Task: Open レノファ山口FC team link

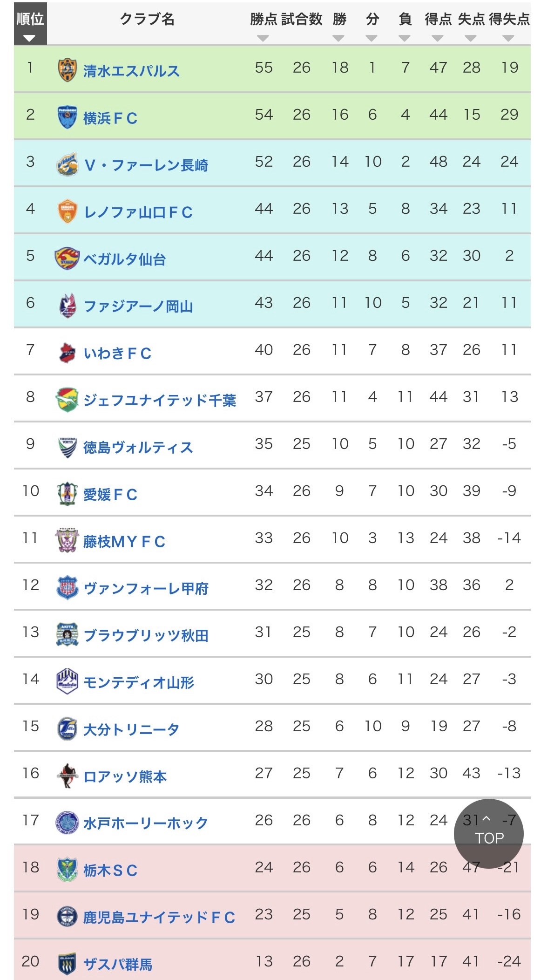Action: [138, 212]
